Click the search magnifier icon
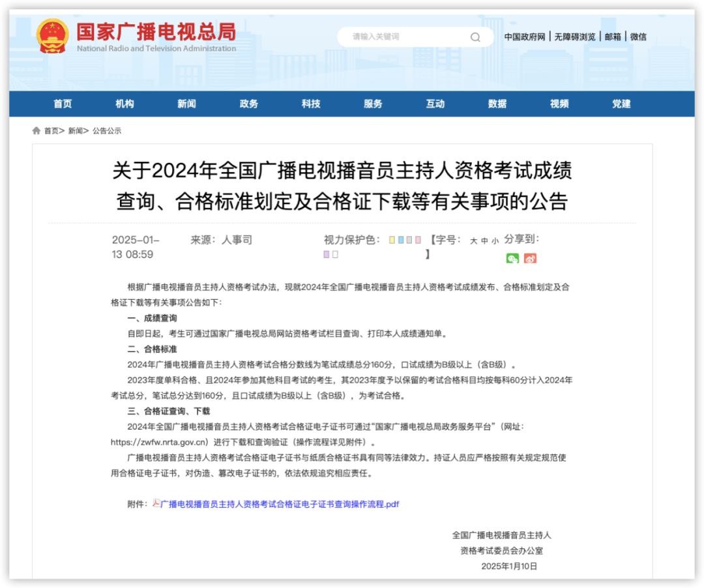Image resolution: width=704 pixels, height=588 pixels. pyautogui.click(x=475, y=37)
